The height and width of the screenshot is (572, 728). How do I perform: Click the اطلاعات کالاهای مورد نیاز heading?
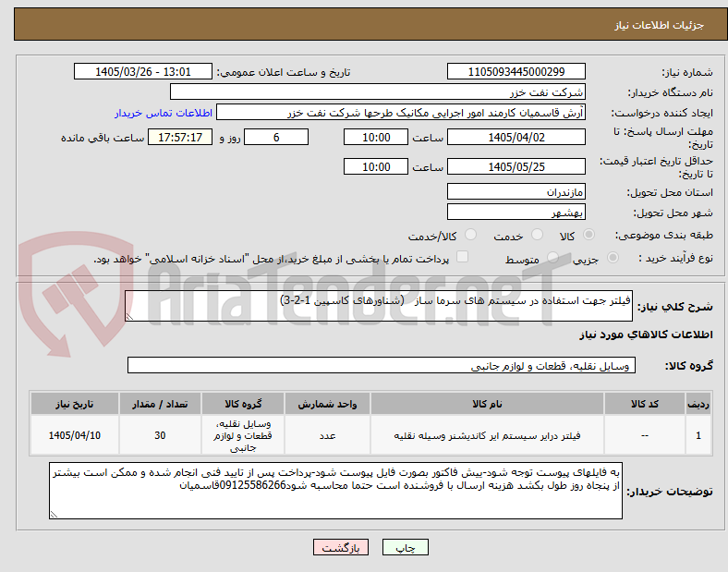click(x=646, y=335)
